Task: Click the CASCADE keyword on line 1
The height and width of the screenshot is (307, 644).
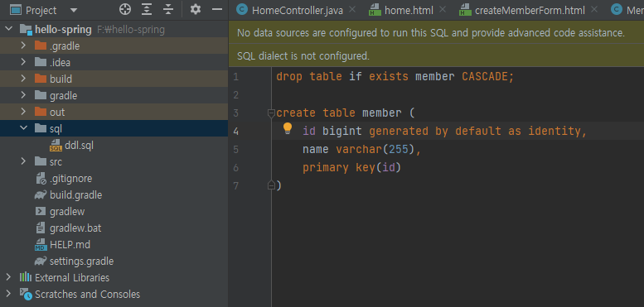Action: point(485,77)
